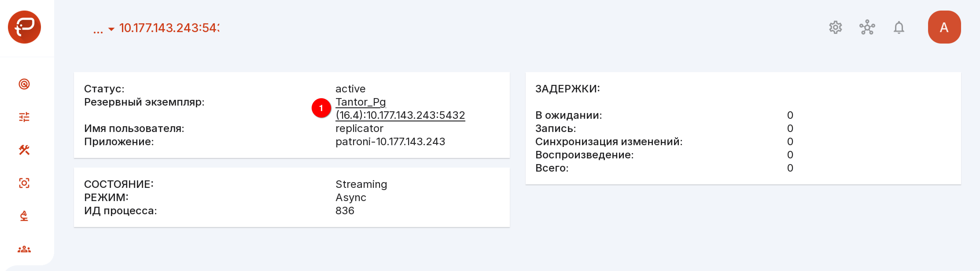Expand the breadcrumb dropdown arrow
Viewport: 980px width, 271px height.
(x=111, y=29)
